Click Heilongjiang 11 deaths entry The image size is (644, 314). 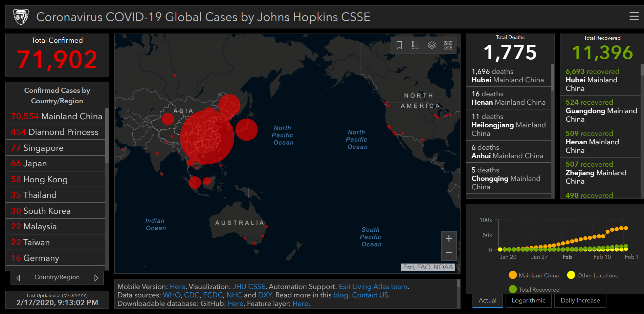point(508,125)
